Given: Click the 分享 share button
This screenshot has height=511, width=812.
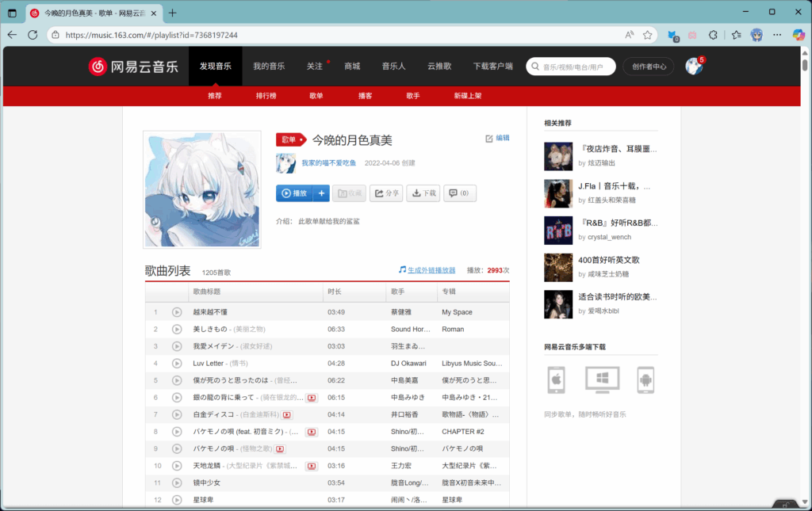Looking at the screenshot, I should (x=386, y=193).
